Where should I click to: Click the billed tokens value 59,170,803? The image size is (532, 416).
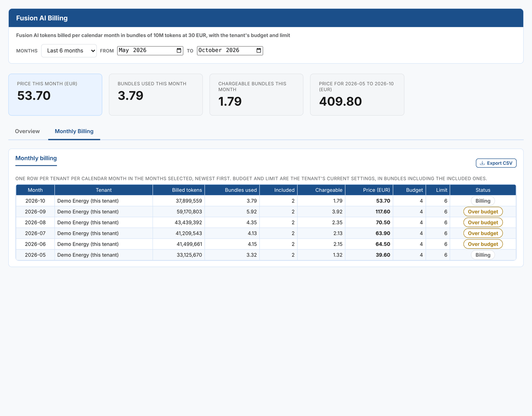[189, 212]
